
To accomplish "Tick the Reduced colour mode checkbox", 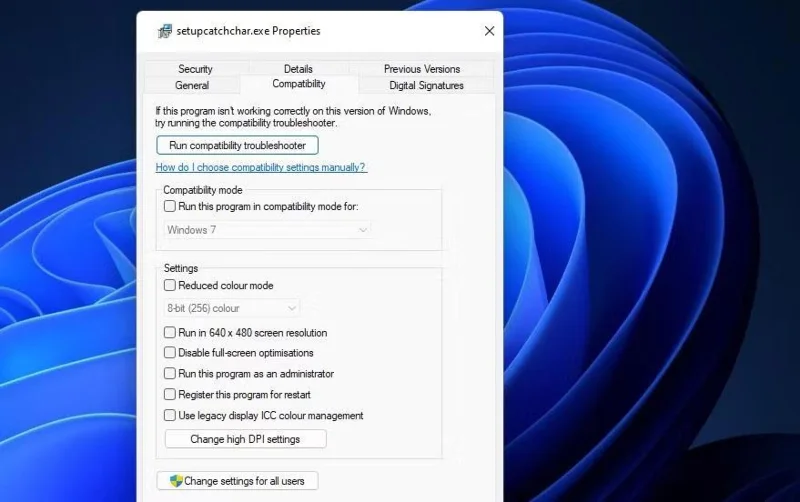I will point(170,285).
